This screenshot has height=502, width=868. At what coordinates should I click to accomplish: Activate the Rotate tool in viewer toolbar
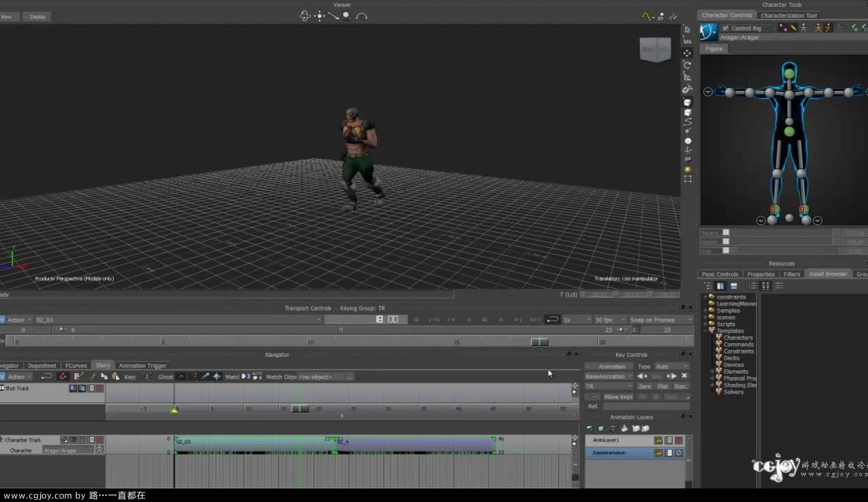pyautogui.click(x=687, y=65)
